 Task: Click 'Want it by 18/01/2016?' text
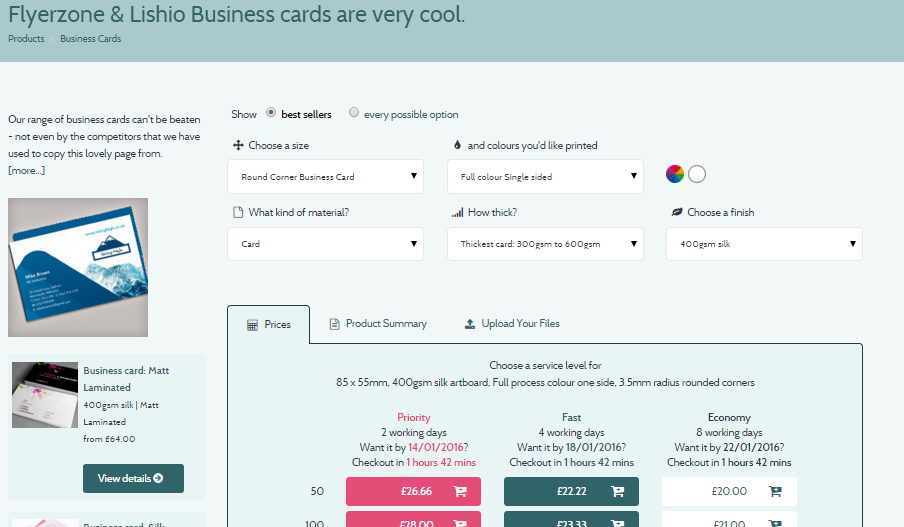point(571,447)
